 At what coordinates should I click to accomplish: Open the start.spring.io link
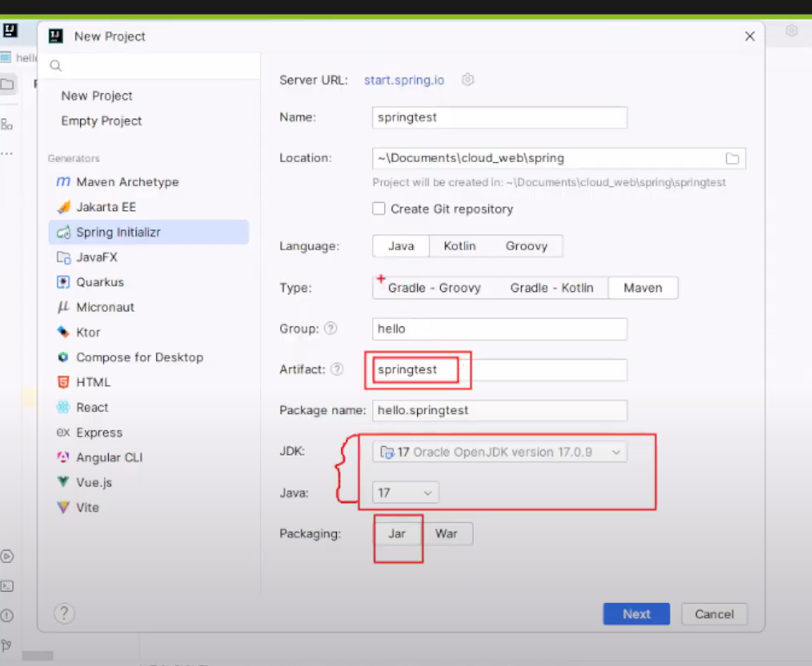[404, 80]
